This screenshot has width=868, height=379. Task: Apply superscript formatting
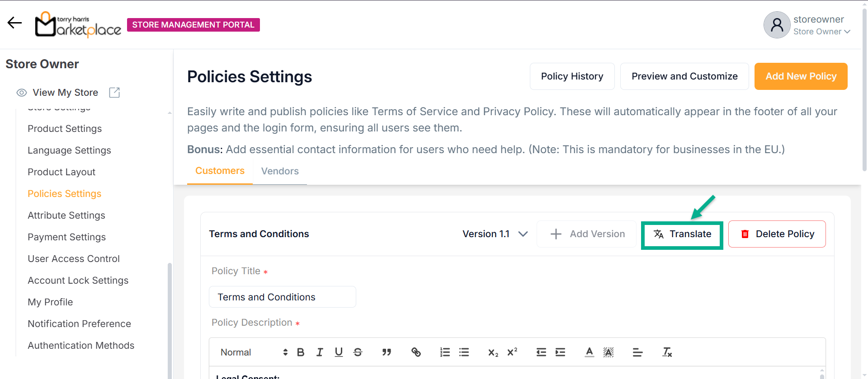point(512,352)
